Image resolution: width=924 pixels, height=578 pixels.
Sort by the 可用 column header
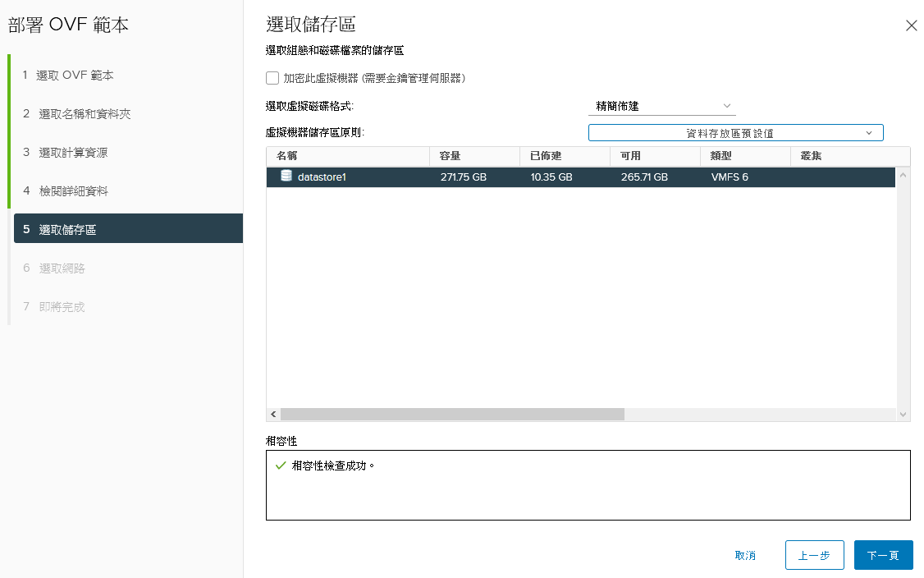pos(655,156)
